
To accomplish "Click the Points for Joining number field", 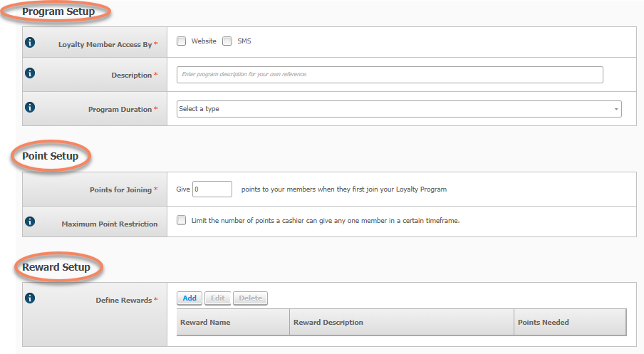I will click(x=212, y=189).
